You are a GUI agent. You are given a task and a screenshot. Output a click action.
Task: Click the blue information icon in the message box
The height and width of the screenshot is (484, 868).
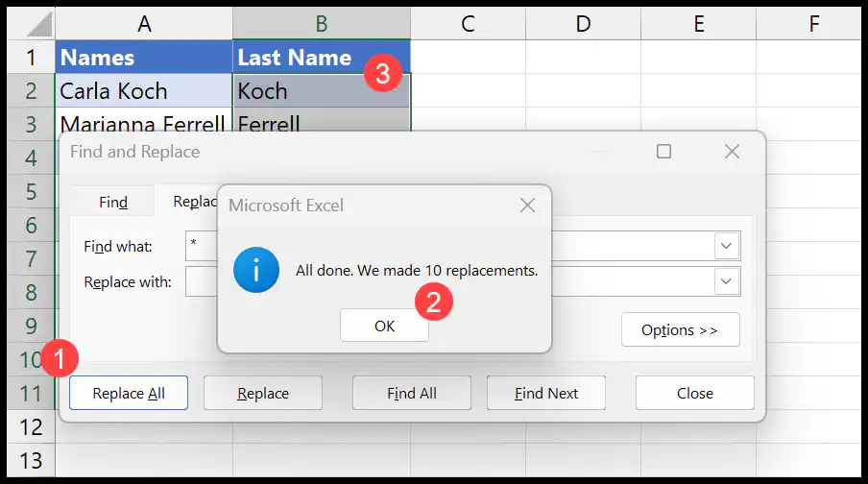click(255, 270)
